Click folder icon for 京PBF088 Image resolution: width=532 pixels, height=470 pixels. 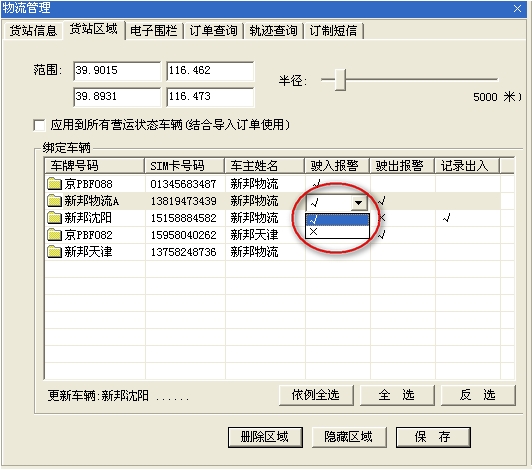54,184
